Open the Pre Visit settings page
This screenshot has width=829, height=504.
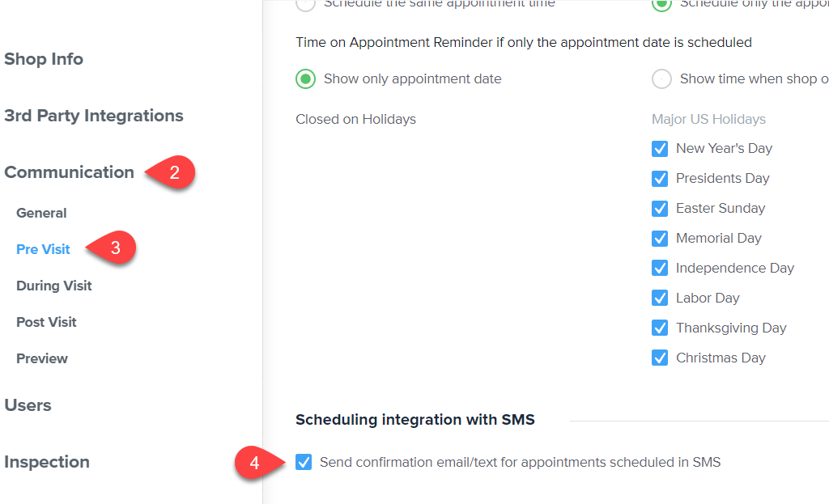click(x=43, y=249)
